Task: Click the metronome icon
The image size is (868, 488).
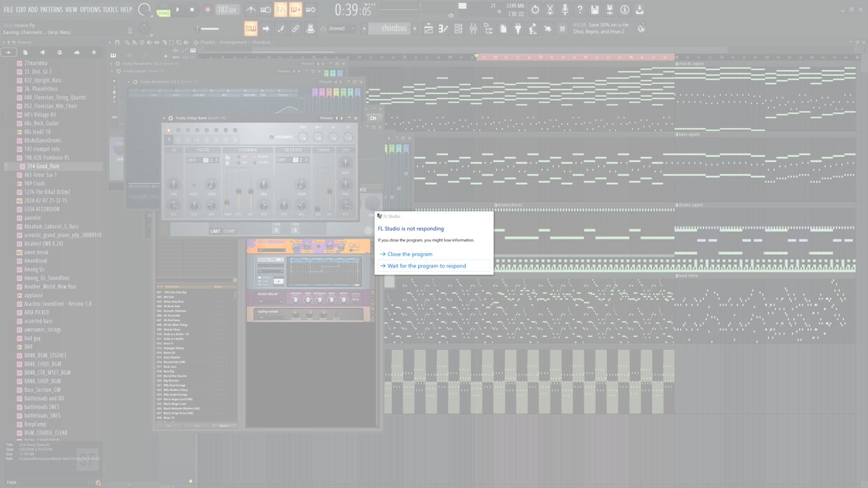Action: tap(251, 9)
